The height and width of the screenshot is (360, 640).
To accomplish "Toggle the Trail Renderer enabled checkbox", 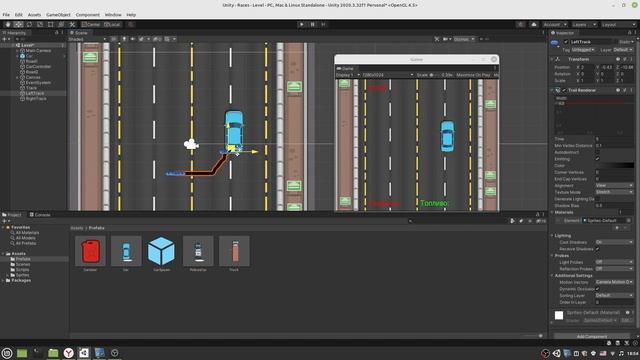I will [x=564, y=90].
